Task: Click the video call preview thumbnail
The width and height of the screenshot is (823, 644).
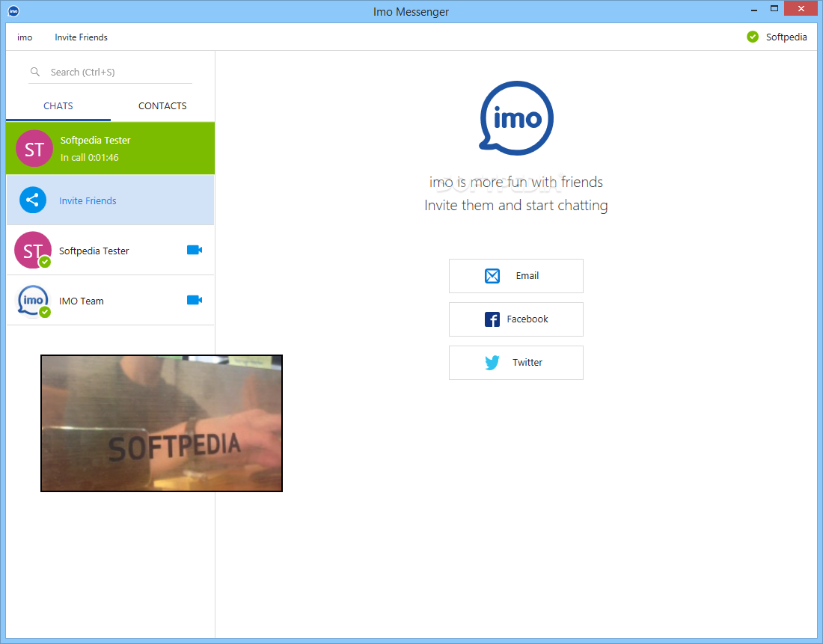Action: pyautogui.click(x=162, y=423)
